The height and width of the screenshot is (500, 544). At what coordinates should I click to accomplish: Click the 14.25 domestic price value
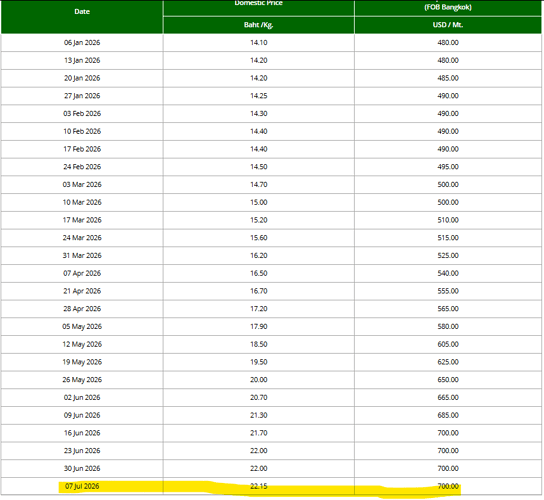tap(259, 96)
